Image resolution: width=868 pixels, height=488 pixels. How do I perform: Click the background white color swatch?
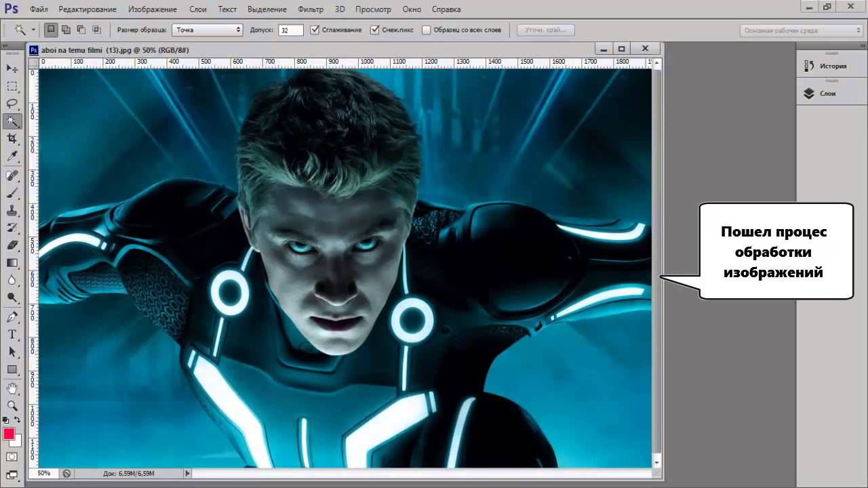click(18, 442)
